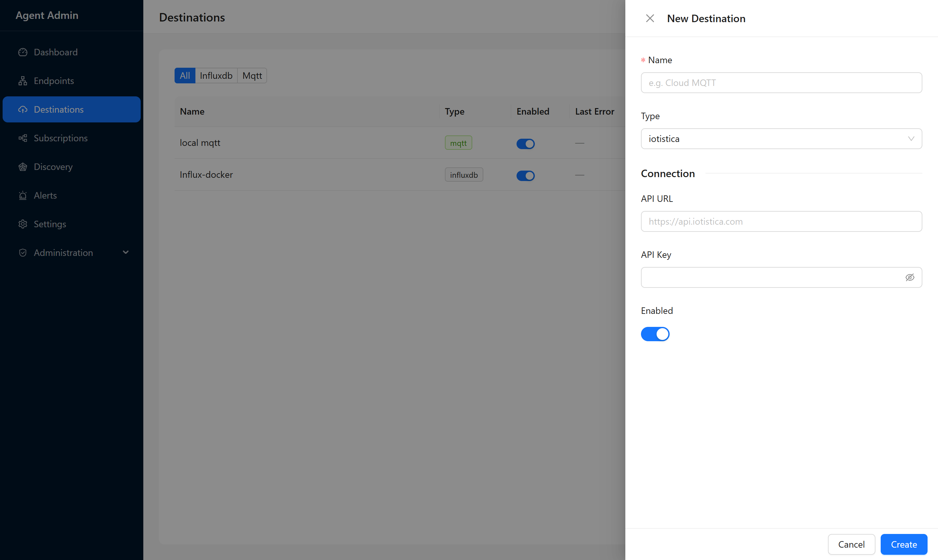Viewport: 938px width, 560px height.
Task: Click the Cancel button
Action: coord(851,544)
